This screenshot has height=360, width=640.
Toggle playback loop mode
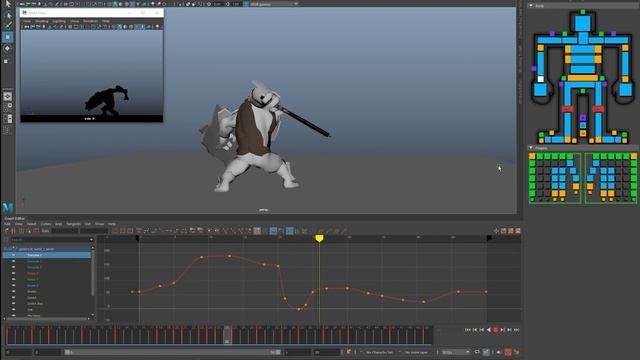[477, 352]
